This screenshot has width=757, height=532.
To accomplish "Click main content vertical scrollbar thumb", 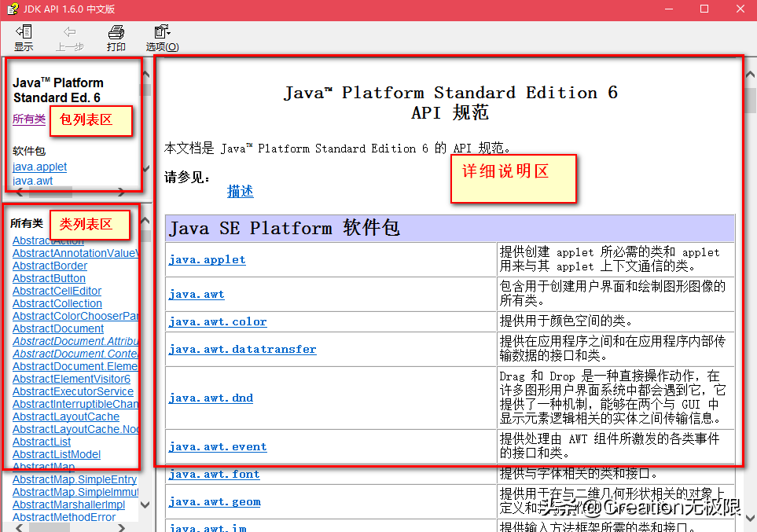I will 750,101.
